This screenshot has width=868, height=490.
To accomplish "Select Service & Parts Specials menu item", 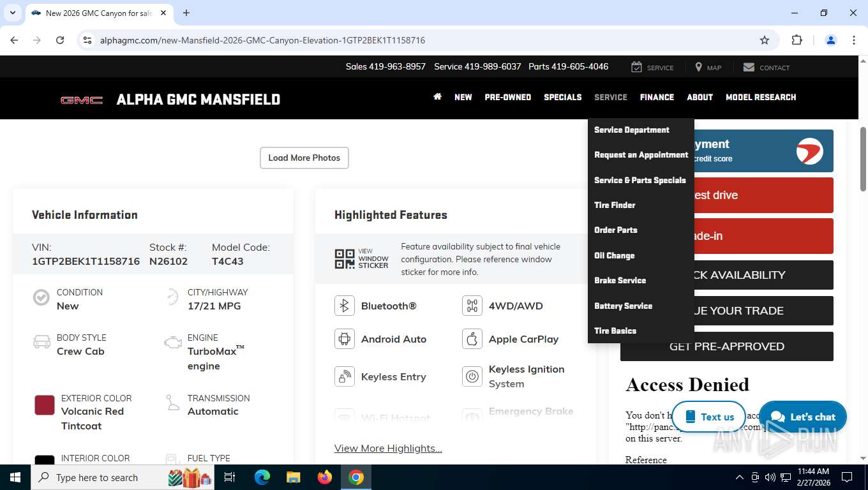I will pyautogui.click(x=640, y=180).
